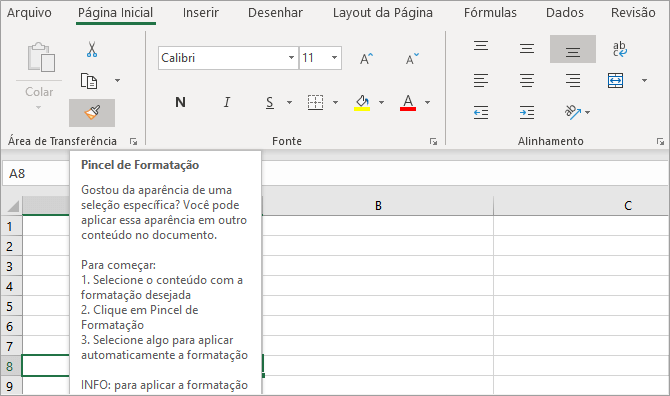Click the Format Painter brush icon
The width and height of the screenshot is (670, 396).
(x=92, y=113)
